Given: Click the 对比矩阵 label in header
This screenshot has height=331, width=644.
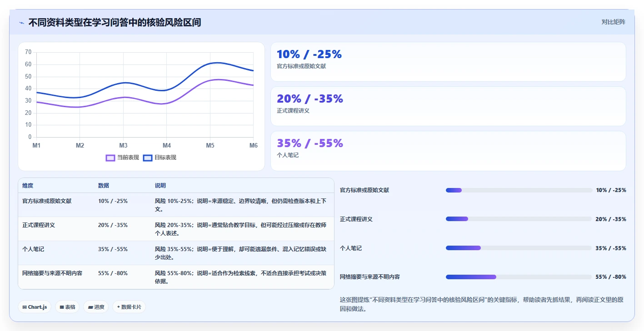Looking at the screenshot, I should tap(613, 22).
